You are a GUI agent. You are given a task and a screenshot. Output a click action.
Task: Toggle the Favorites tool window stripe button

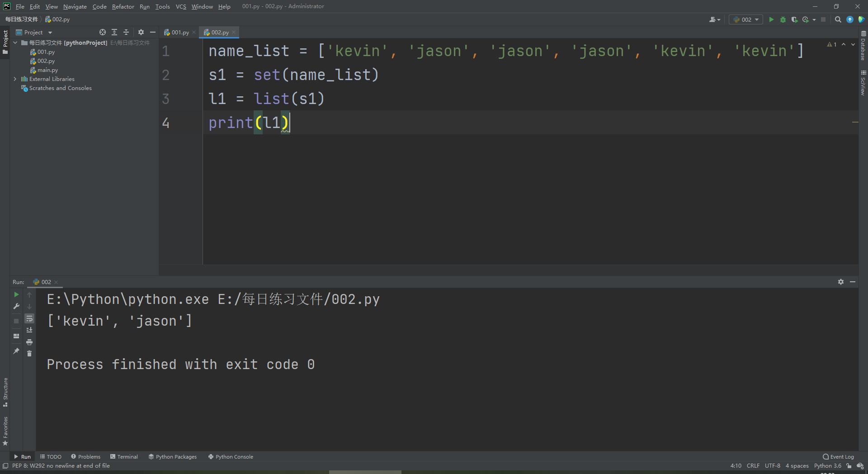click(5, 431)
